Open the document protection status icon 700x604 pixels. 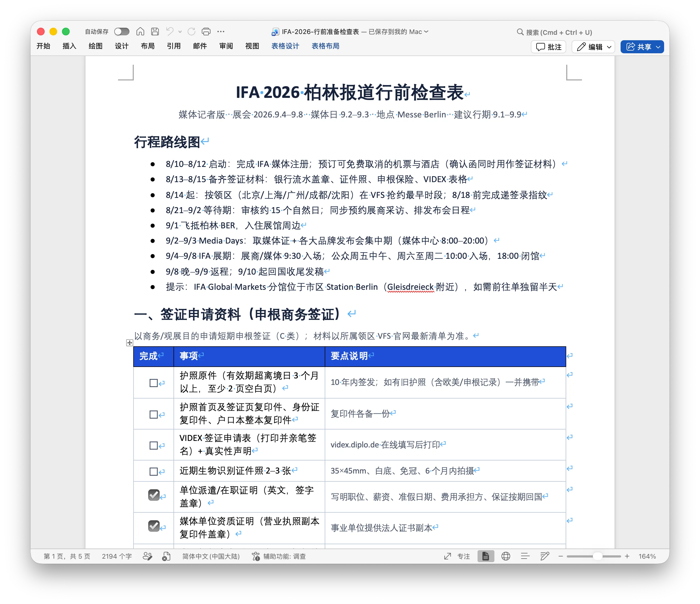click(166, 556)
